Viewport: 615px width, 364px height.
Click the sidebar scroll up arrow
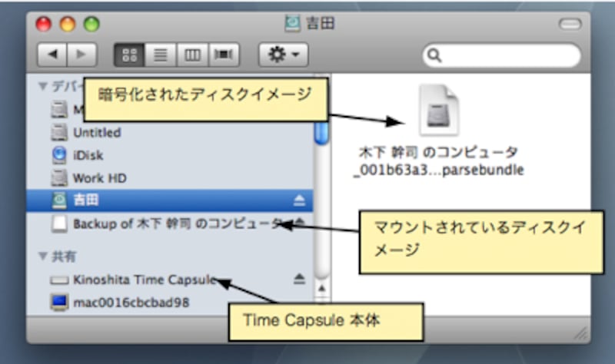(x=321, y=289)
